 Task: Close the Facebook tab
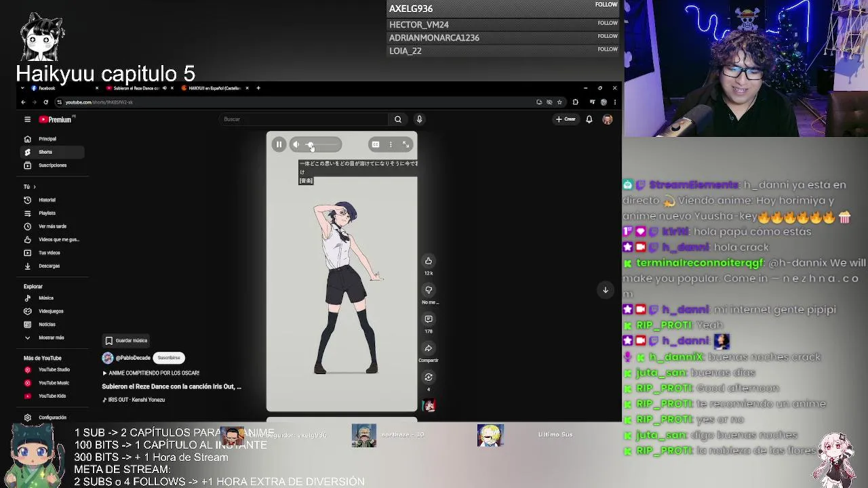pos(96,88)
